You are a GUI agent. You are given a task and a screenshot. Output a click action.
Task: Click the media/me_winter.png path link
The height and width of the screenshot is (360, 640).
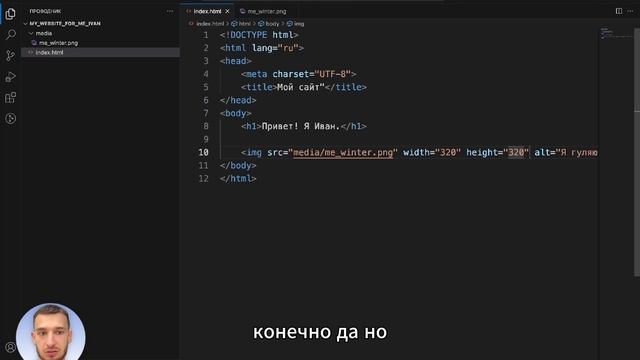343,153
